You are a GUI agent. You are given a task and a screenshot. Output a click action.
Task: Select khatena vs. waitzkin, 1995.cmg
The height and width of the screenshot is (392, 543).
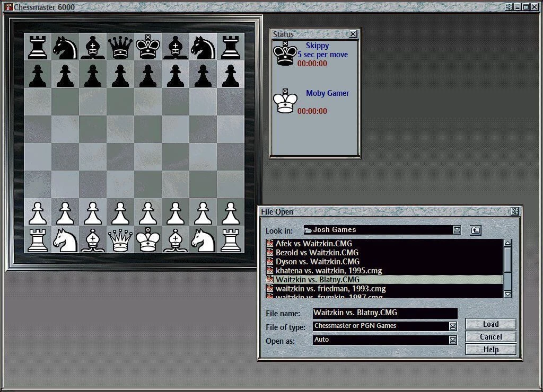384,271
